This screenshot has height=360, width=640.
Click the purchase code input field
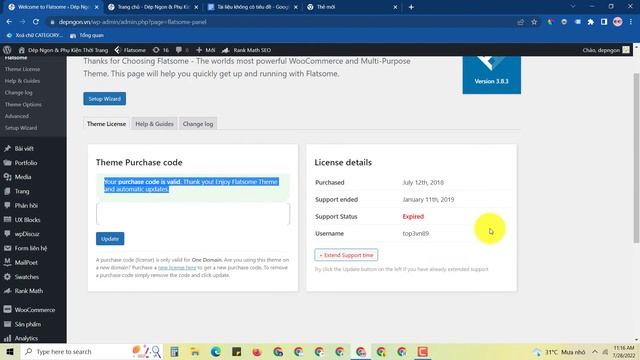pyautogui.click(x=193, y=213)
